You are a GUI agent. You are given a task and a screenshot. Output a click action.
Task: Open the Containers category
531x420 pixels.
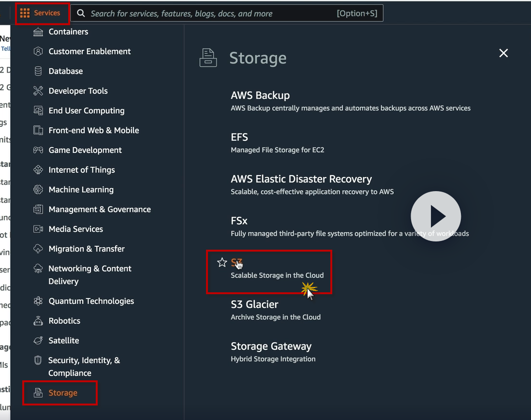tap(68, 32)
